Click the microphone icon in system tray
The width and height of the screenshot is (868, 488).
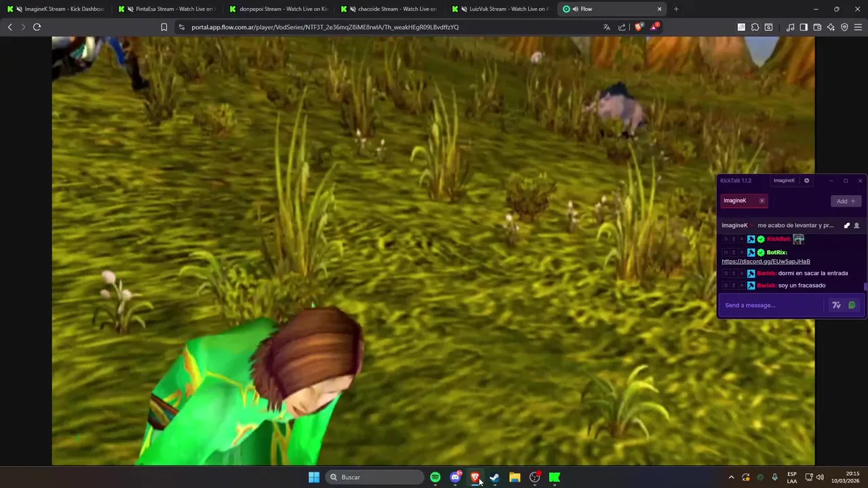click(x=775, y=477)
